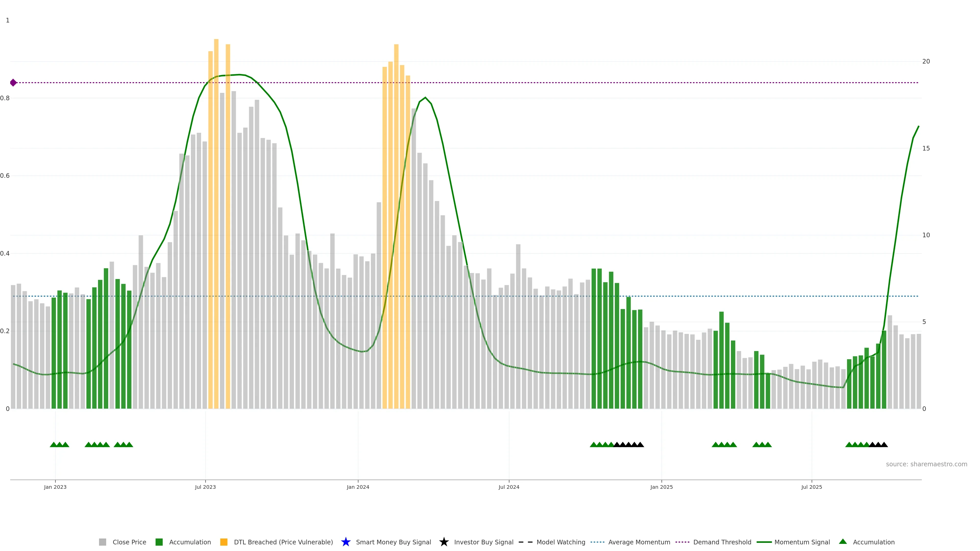Click the Smart Money Buy Signal label
This screenshot has width=980, height=551.
[x=393, y=542]
